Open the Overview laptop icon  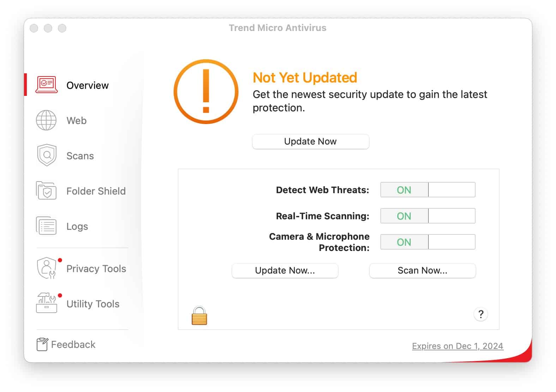46,85
